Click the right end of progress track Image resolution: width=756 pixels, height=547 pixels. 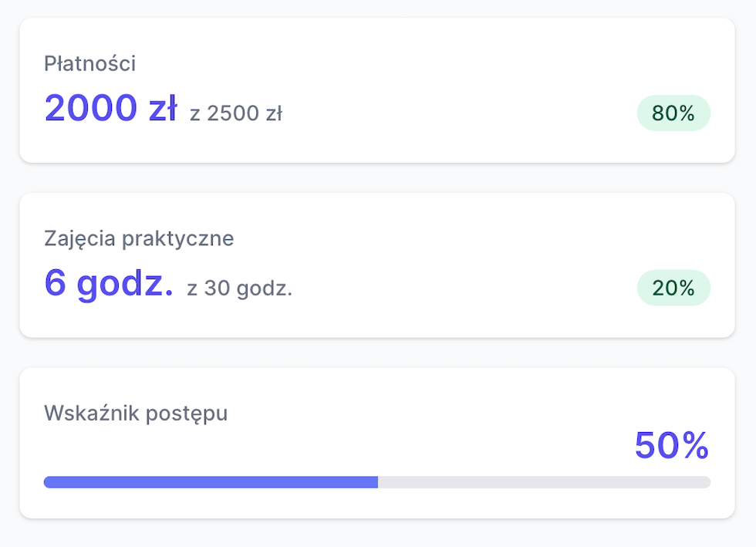click(707, 482)
